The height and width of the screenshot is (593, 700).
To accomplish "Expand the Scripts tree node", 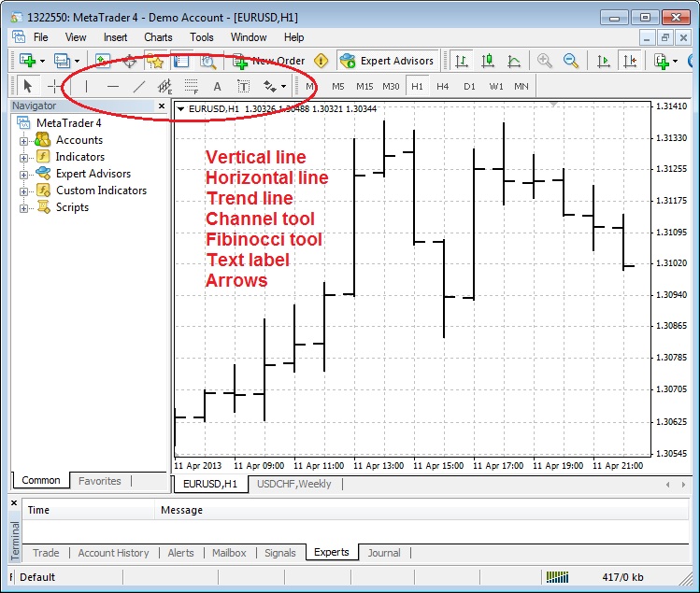I will (23, 208).
